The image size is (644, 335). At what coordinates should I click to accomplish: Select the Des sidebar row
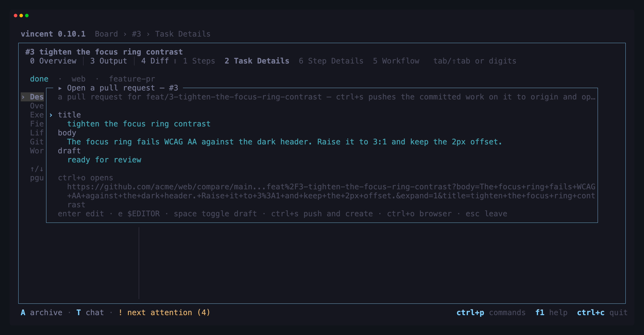[x=32, y=97]
